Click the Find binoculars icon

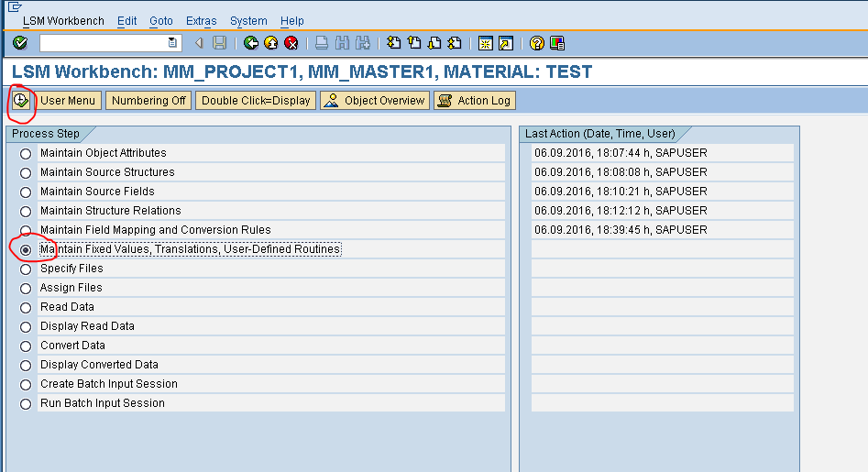pyautogui.click(x=342, y=43)
